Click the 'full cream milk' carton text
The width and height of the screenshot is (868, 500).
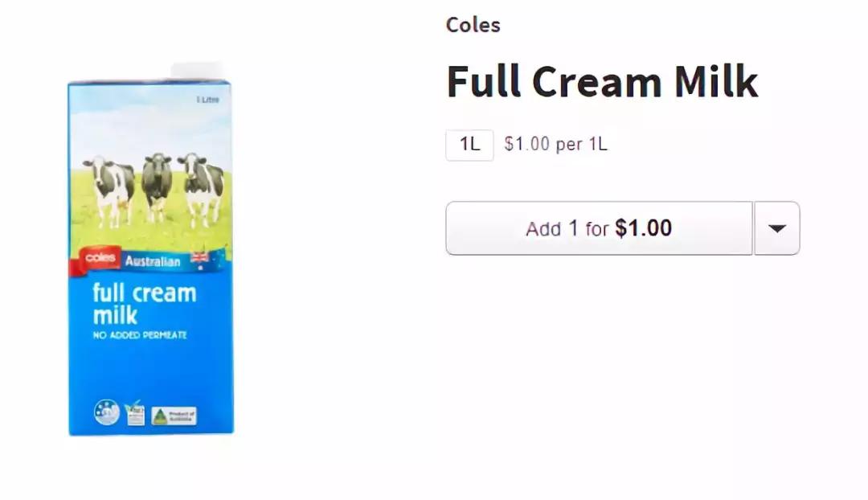(144, 302)
